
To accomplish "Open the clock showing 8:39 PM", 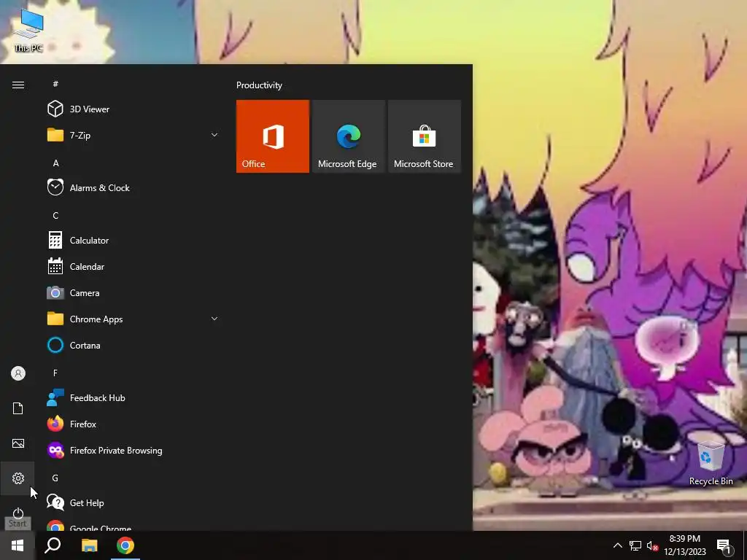I will click(x=684, y=545).
